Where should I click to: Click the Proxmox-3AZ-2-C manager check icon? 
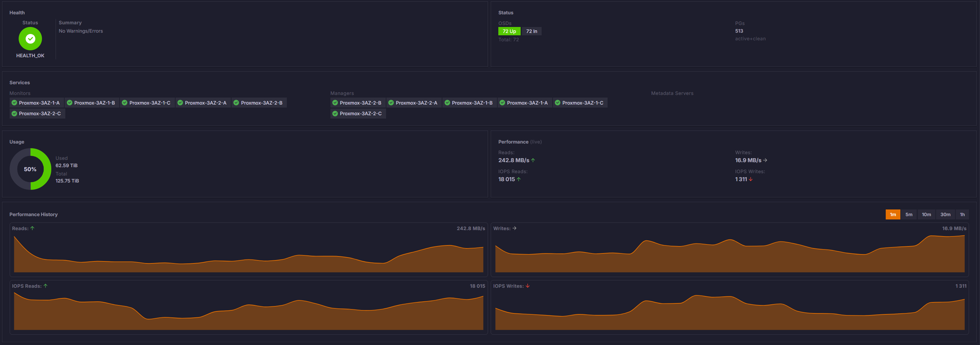(335, 113)
